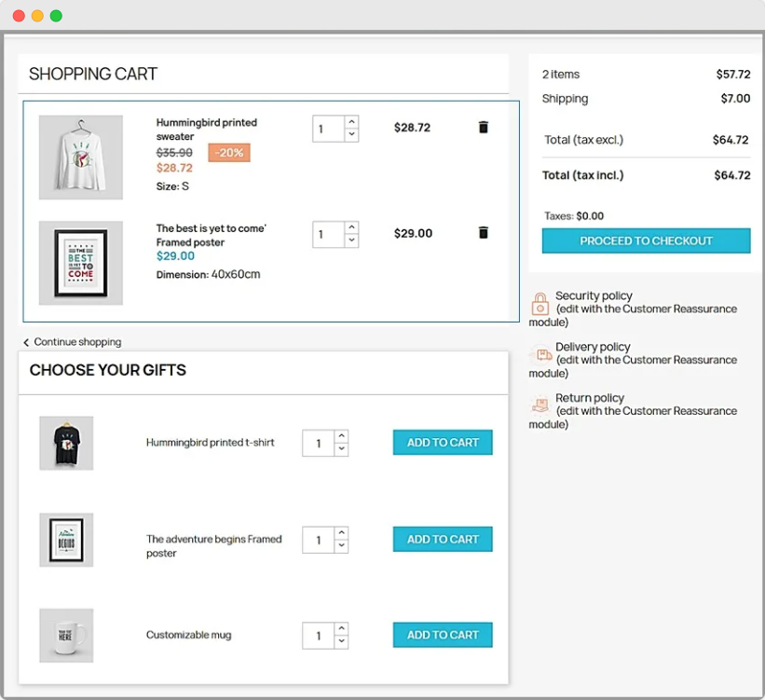Screen dimensions: 765x700
Task: Click the green window maximize dot
Action: 56,16
